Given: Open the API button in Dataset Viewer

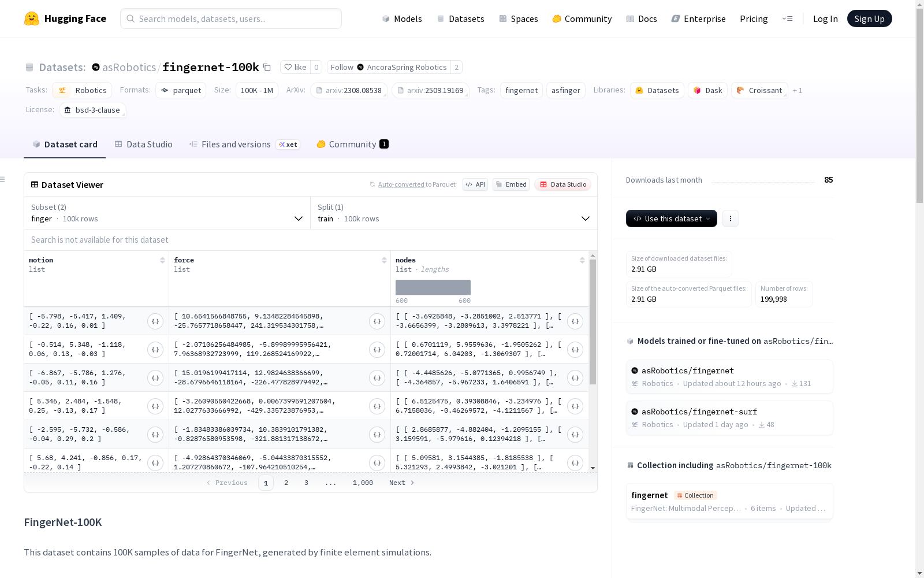Looking at the screenshot, I should pos(475,184).
